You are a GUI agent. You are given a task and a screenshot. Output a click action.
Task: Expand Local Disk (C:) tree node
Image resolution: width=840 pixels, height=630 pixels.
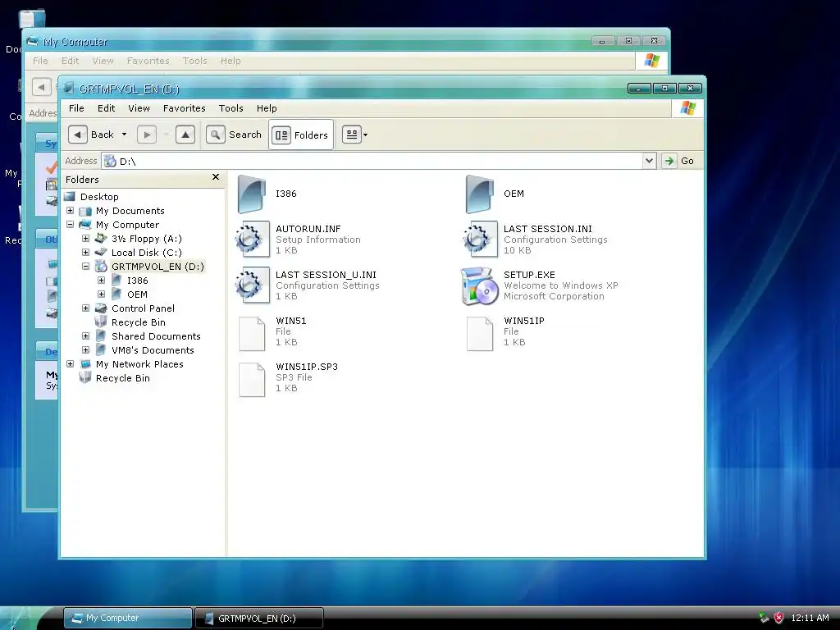(x=85, y=253)
